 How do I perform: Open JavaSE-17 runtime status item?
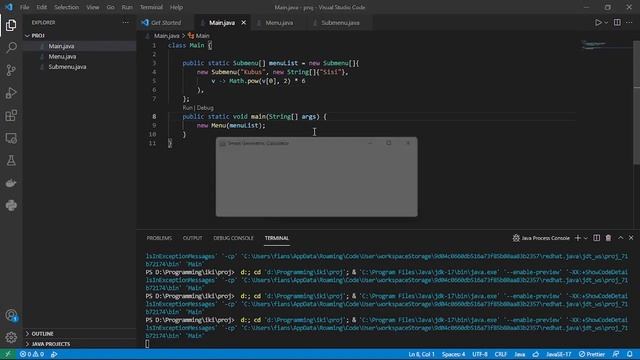pos(559,354)
